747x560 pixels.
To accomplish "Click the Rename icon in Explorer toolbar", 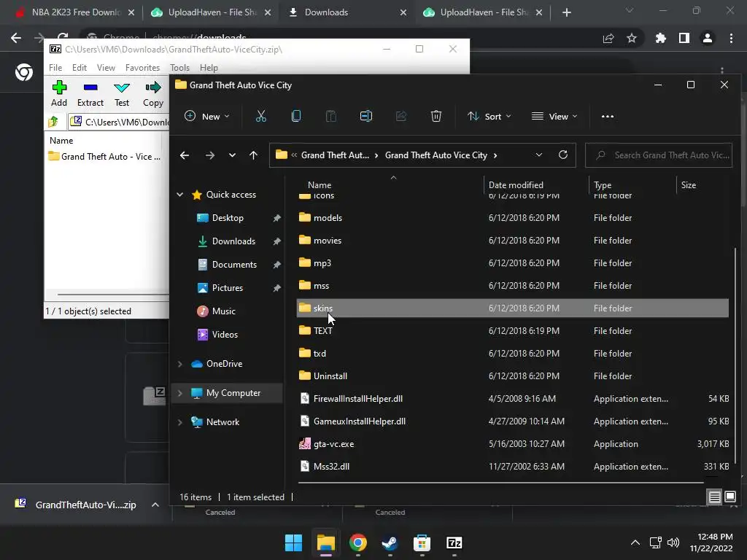I will [366, 116].
